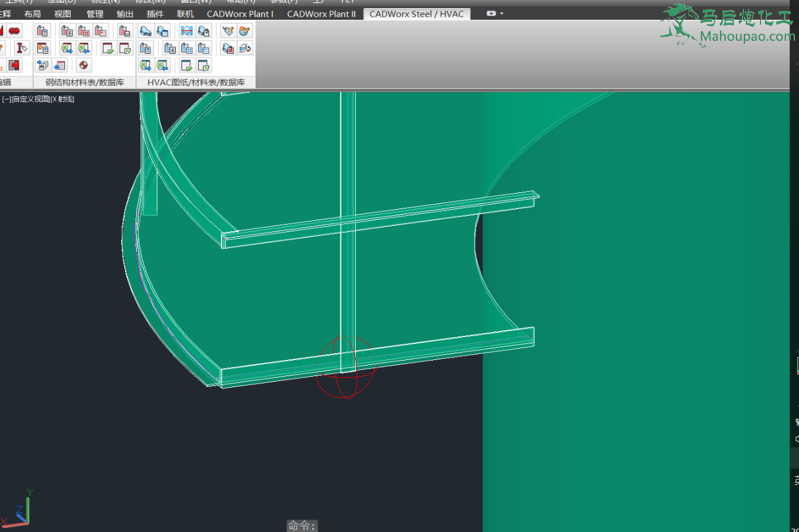This screenshot has width=799, height=532.
Task: Click the red dimension line between ducts icon
Action: 186,30
